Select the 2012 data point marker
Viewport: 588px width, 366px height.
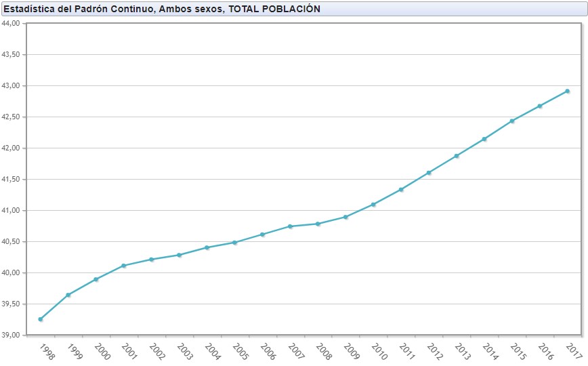click(429, 173)
